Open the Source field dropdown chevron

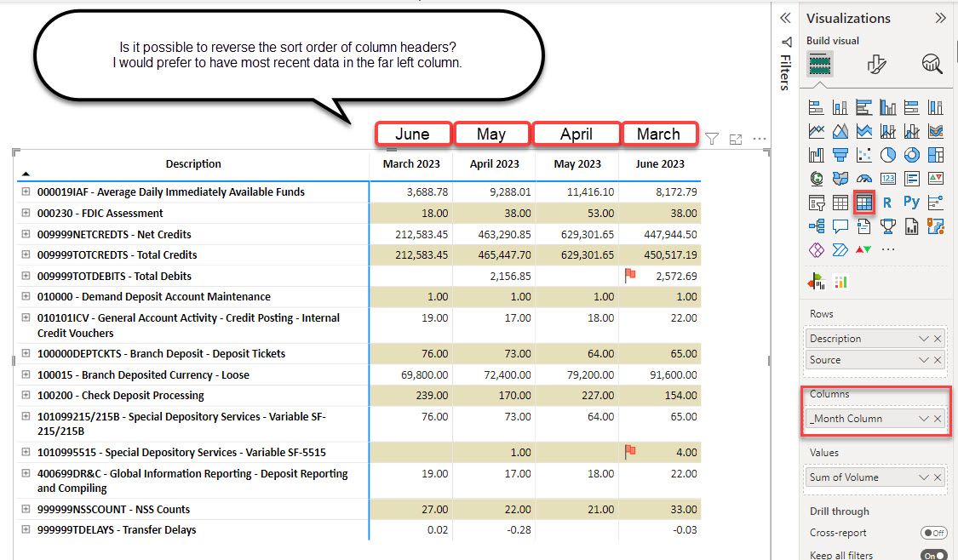pos(923,360)
